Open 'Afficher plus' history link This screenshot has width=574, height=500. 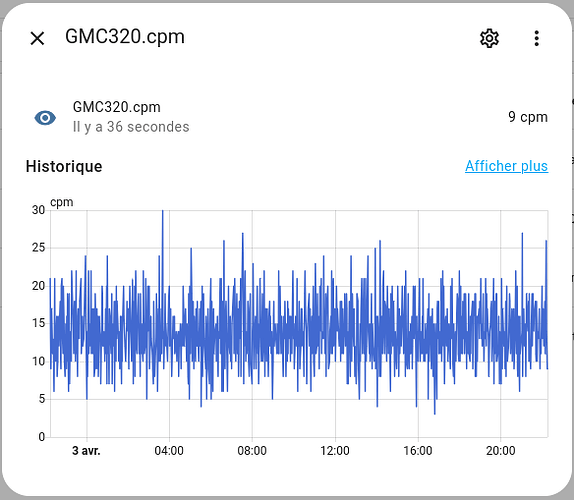click(506, 166)
